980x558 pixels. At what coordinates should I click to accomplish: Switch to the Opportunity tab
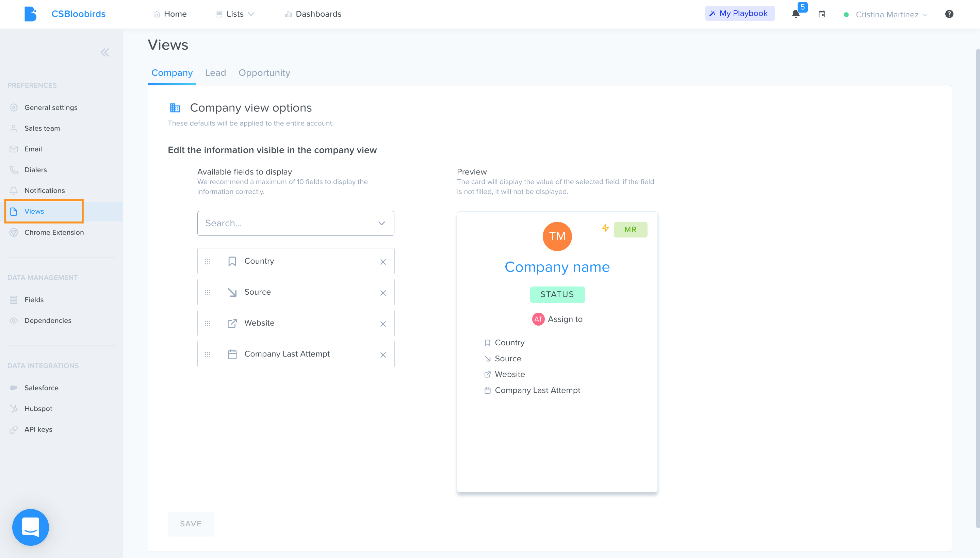coord(264,73)
